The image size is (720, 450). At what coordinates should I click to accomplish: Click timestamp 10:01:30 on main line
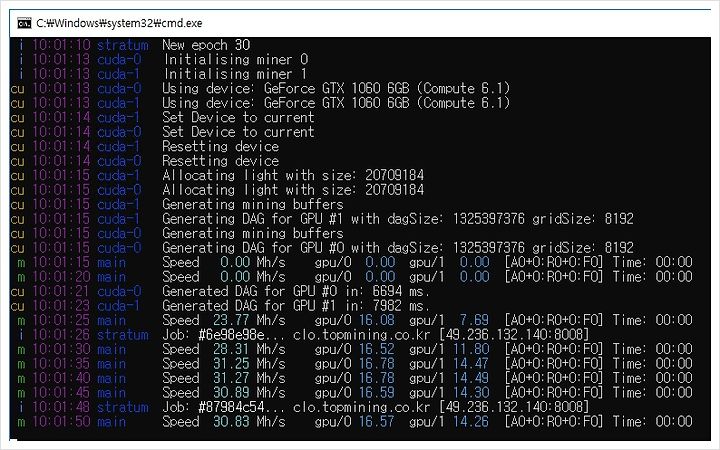pos(62,349)
